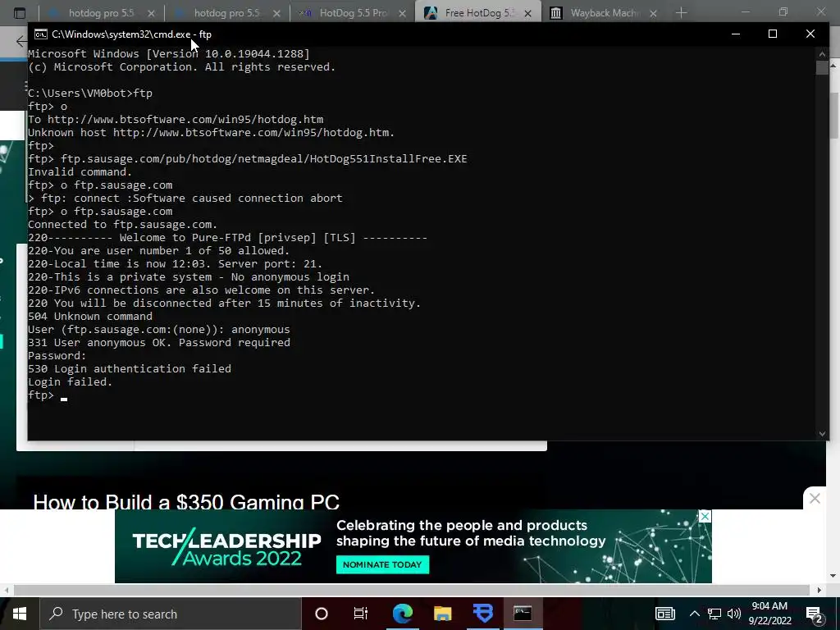Screen dimensions: 840x630
Task: Click the cmd window scrollbar thumb
Action: [822, 68]
